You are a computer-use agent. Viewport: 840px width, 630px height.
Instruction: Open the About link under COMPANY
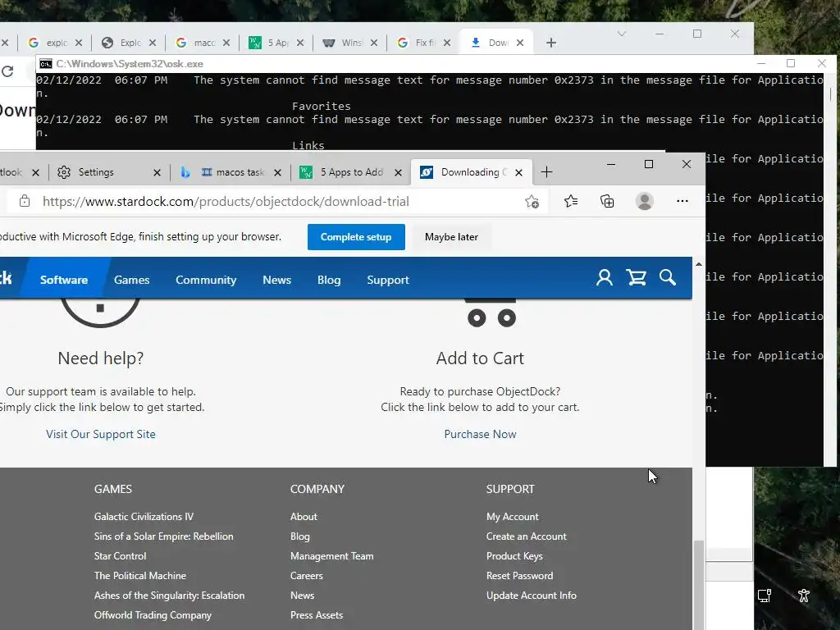point(304,517)
